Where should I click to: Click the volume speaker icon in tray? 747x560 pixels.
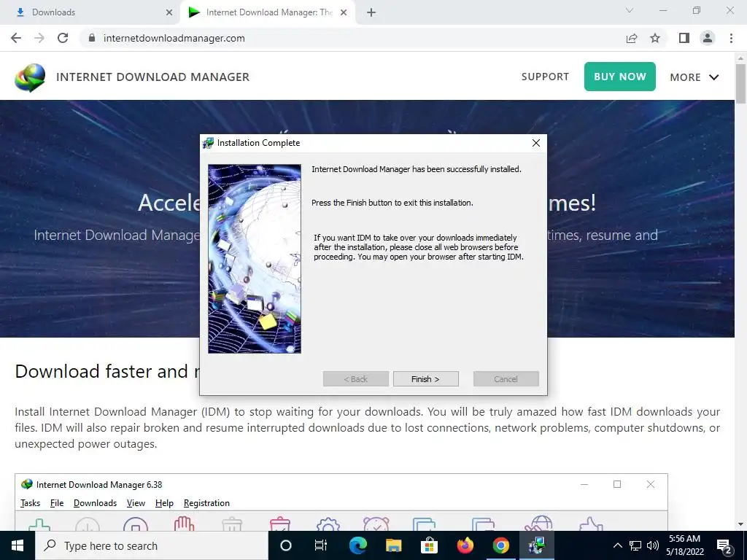[653, 545]
